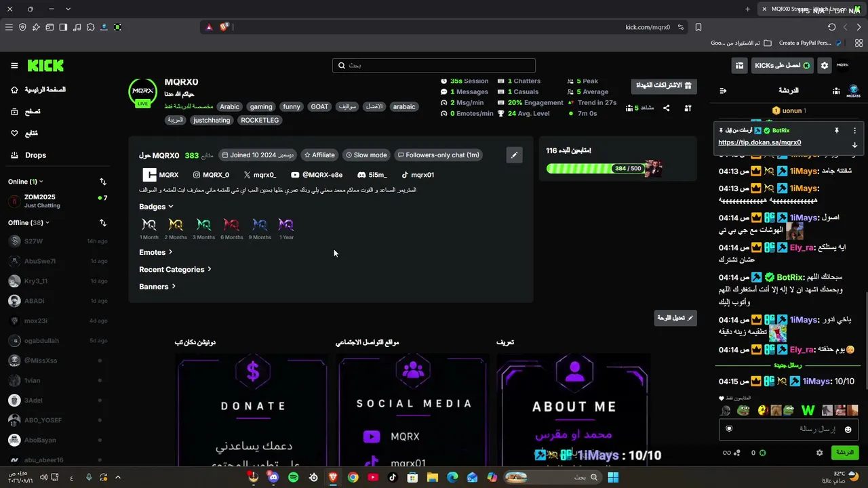The width and height of the screenshot is (868, 488).
Task: Send the chat message with green button
Action: pos(844,453)
